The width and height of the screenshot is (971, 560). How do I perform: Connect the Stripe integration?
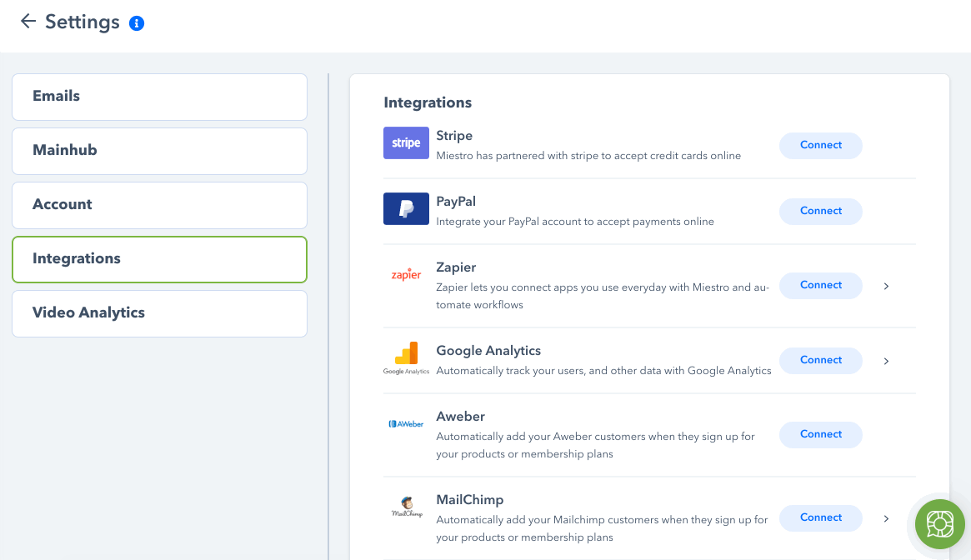[820, 146]
